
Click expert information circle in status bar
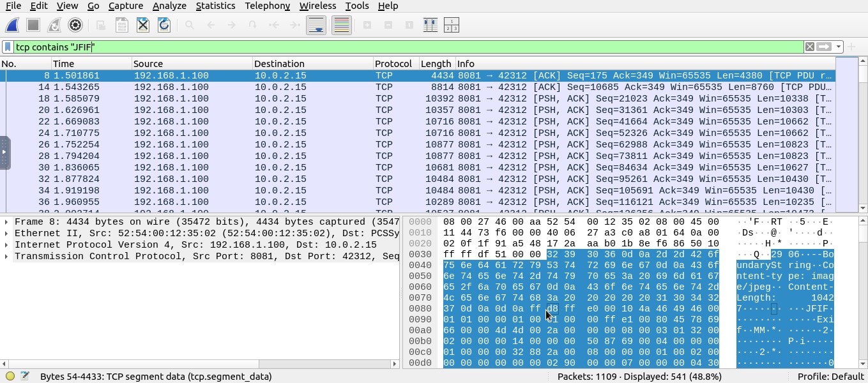10,377
